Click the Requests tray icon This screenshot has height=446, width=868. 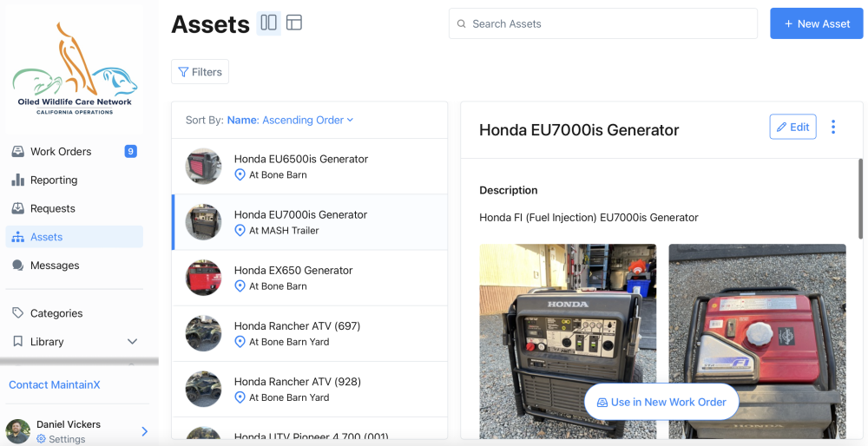[x=18, y=208]
